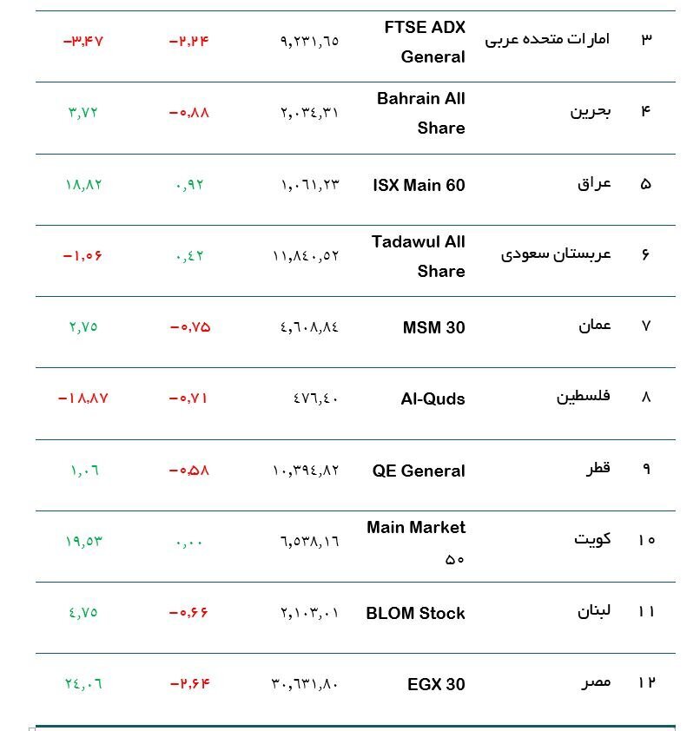
Task: Select the green value ۱۸,۸۲ in ISX row
Action: [x=83, y=185]
